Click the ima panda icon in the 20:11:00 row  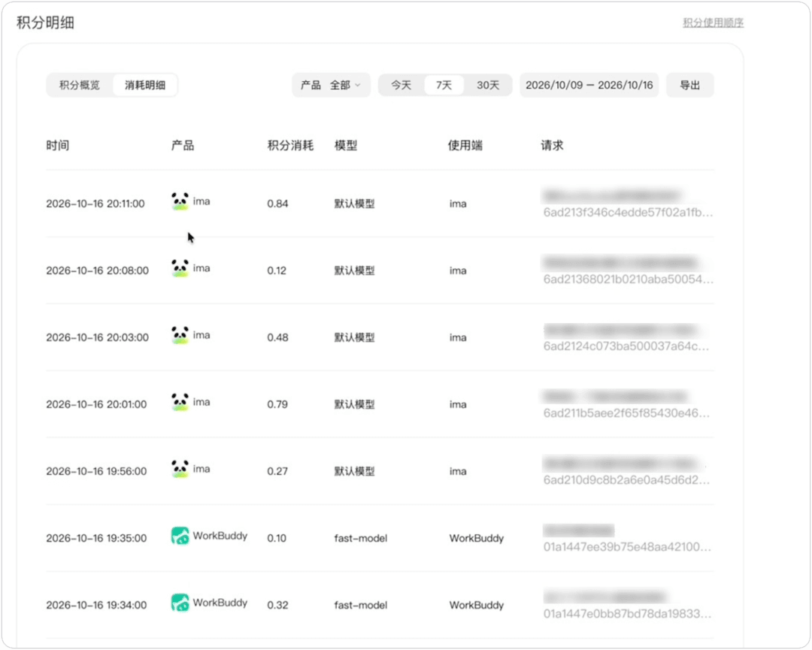(180, 201)
